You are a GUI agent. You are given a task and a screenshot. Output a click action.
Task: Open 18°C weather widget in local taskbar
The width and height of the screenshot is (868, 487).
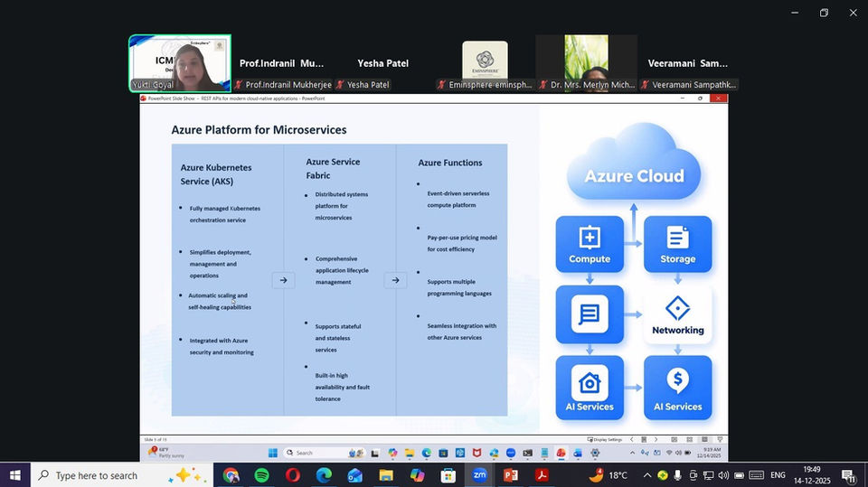tap(608, 475)
